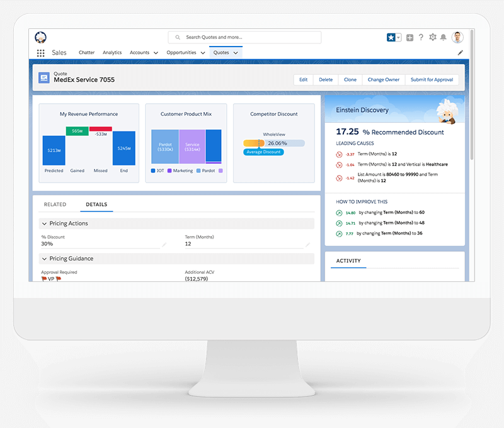Click the Edit button

(x=304, y=80)
